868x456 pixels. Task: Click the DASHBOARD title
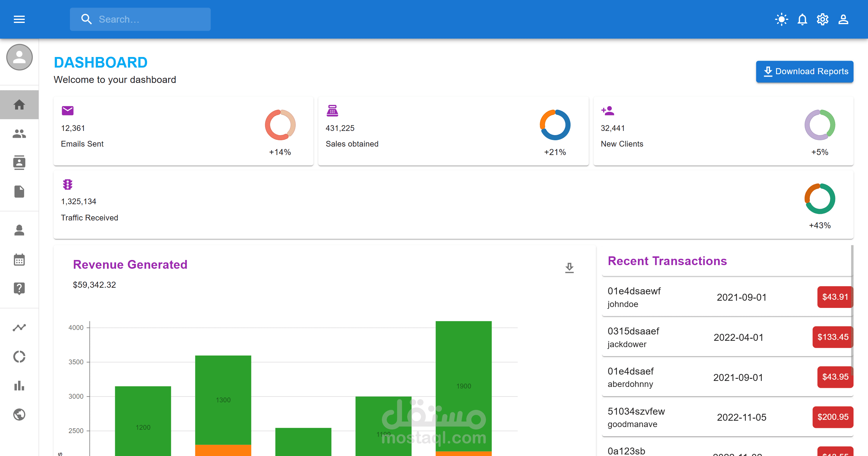coord(101,62)
